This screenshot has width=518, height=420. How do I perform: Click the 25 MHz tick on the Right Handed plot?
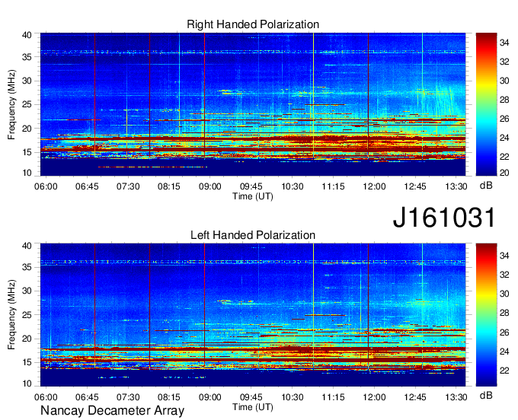coord(27,104)
